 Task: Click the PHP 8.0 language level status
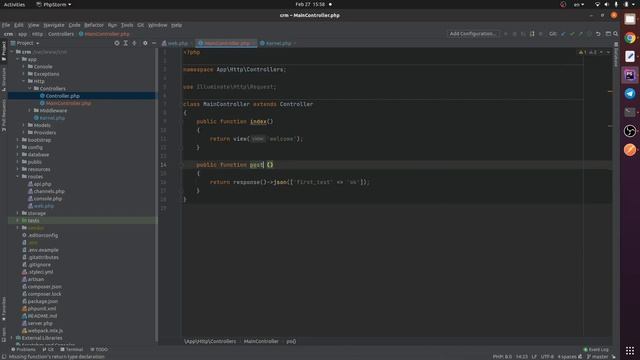click(x=502, y=357)
